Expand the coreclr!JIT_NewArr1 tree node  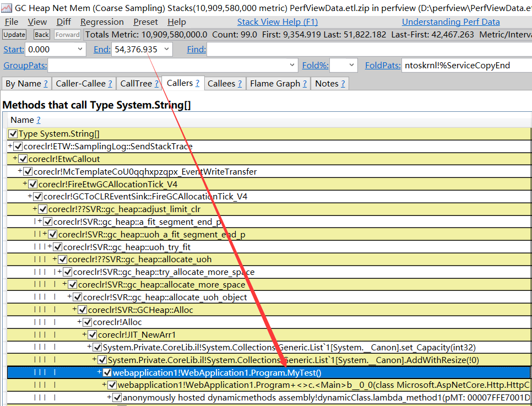click(x=85, y=335)
